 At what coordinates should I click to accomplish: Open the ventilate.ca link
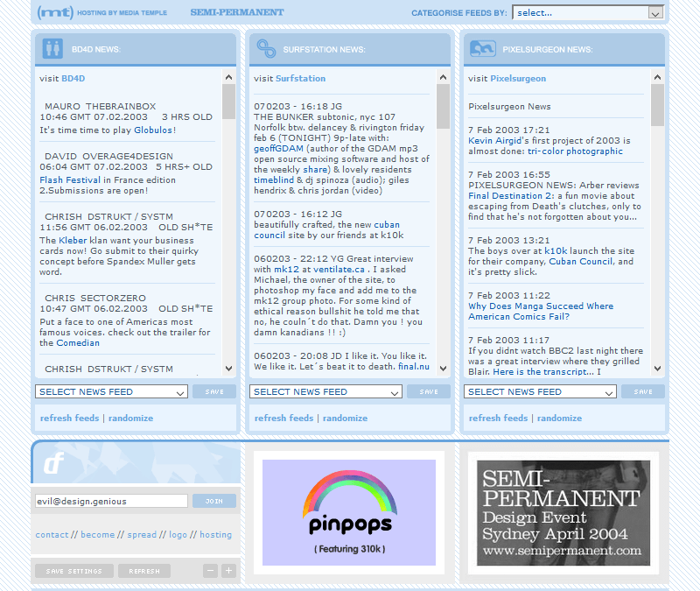tap(339, 270)
